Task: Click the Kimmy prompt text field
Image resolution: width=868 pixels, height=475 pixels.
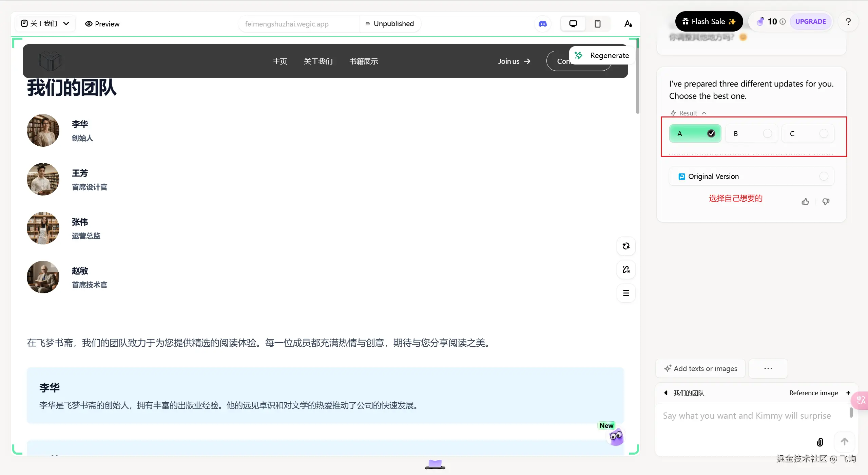Action: click(x=746, y=416)
